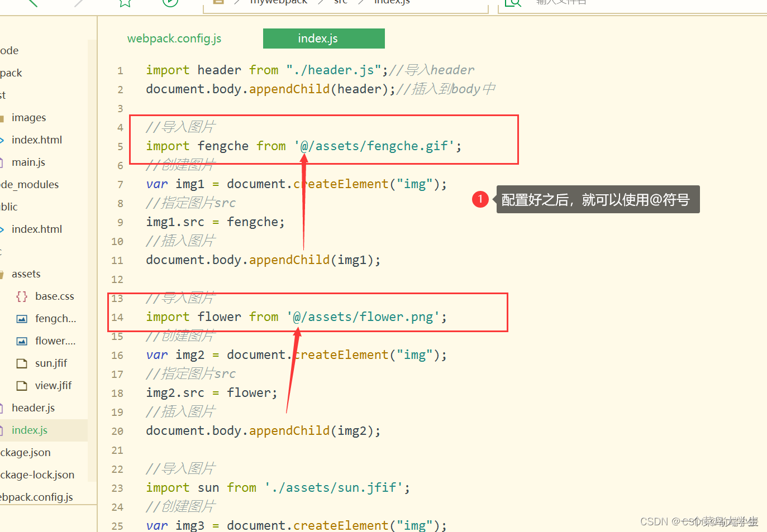Viewport: 767px width, 532px height.
Task: Click line number 1 in the gutter
Action: click(x=120, y=71)
